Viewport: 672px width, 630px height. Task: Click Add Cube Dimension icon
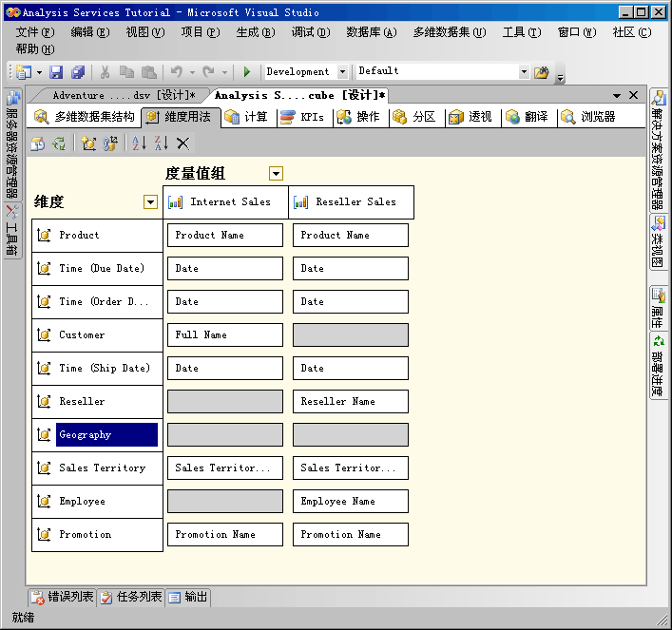click(x=88, y=143)
